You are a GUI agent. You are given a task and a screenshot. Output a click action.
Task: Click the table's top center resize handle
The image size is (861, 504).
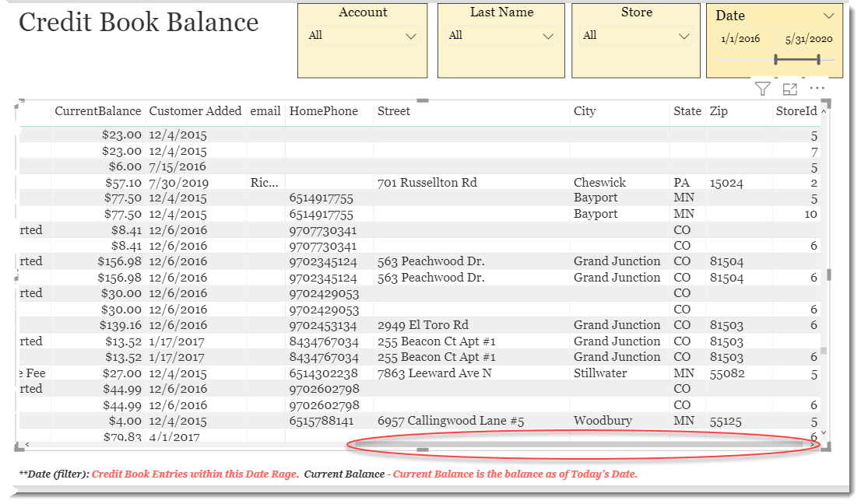(x=422, y=101)
